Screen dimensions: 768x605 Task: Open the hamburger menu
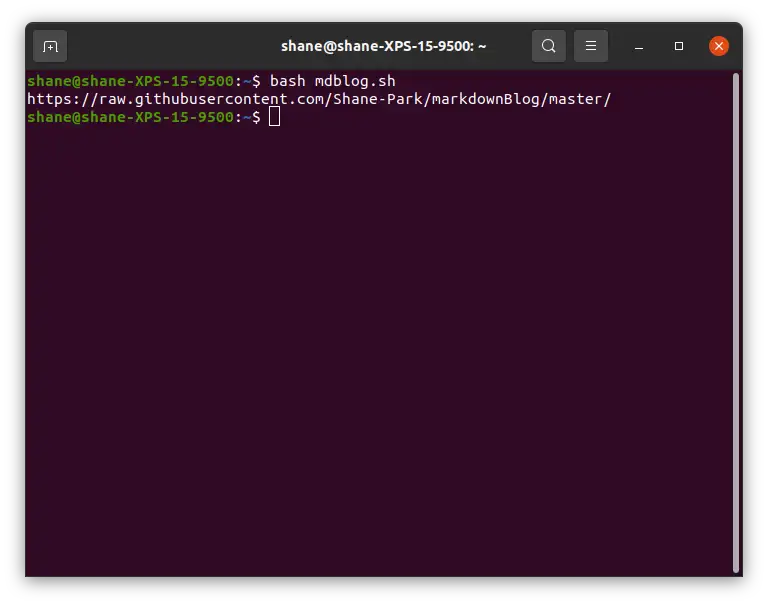[x=591, y=46]
